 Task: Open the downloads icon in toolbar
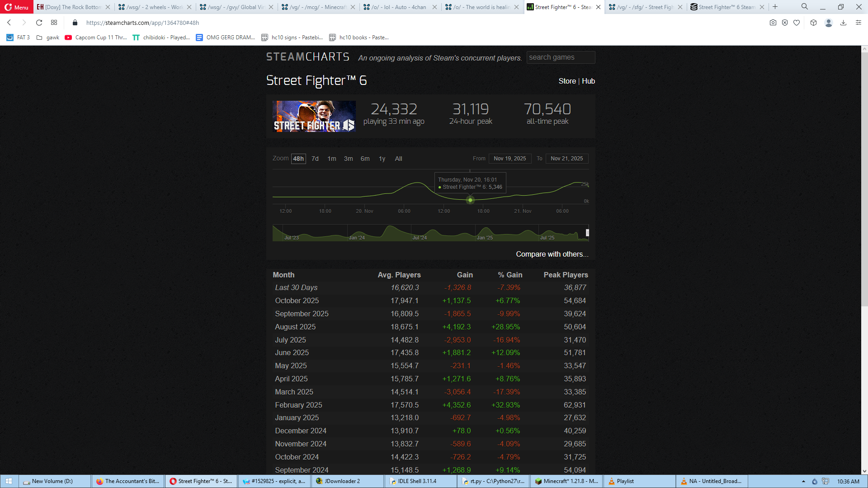pos(843,23)
